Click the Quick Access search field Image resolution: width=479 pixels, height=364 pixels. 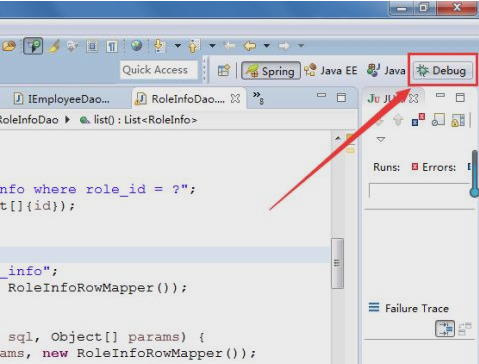(159, 70)
